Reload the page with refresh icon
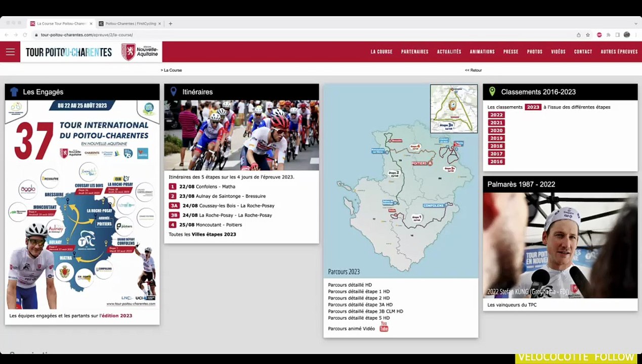 click(25, 35)
